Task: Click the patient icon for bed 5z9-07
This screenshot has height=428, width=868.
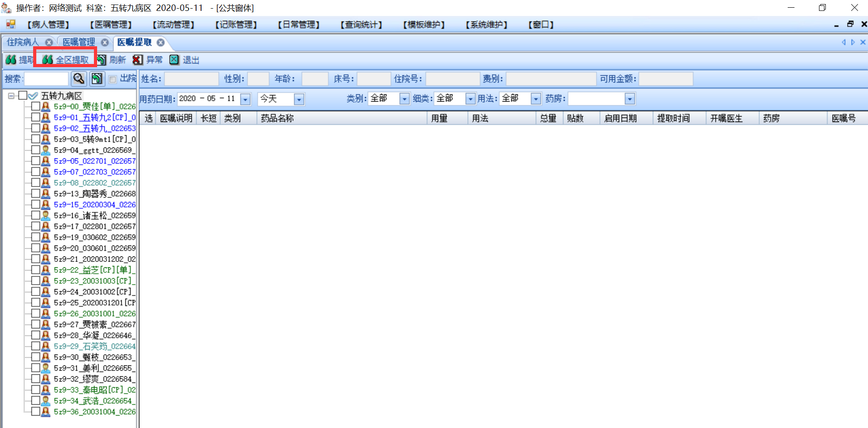Action: tap(46, 172)
